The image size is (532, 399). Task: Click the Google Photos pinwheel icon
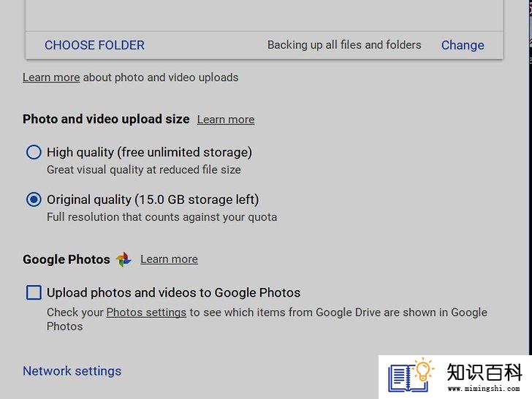tap(123, 259)
